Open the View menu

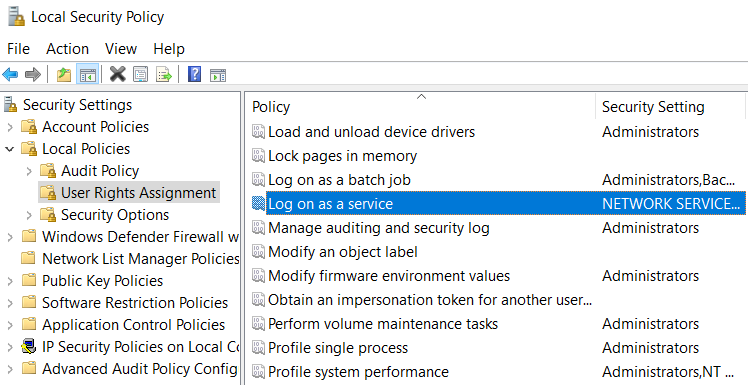tap(121, 49)
